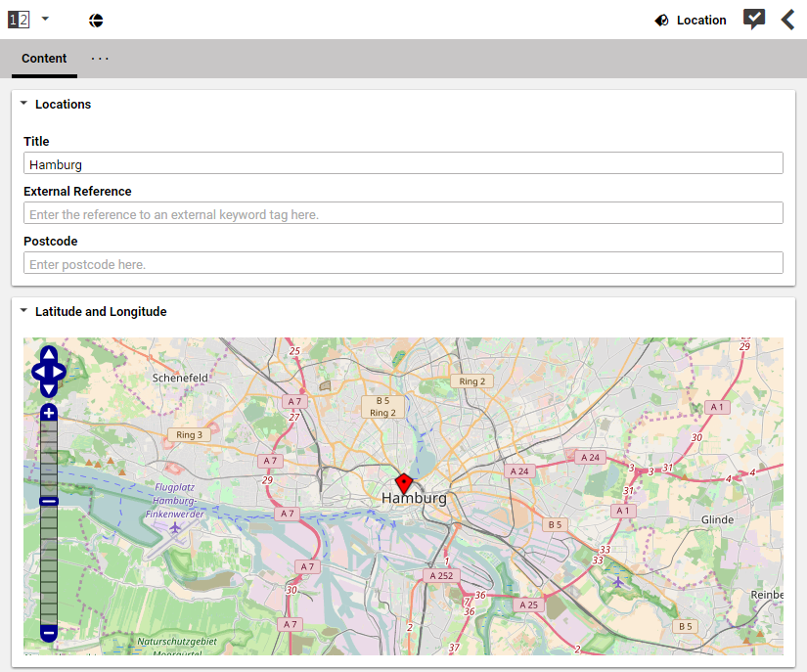Image resolution: width=807 pixels, height=672 pixels.
Task: Collapse the Locations section
Action: [23, 104]
